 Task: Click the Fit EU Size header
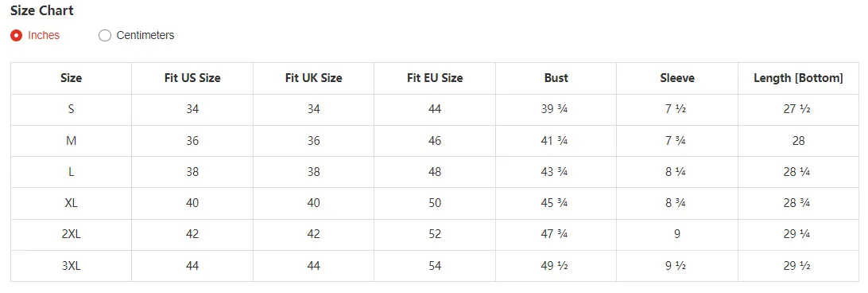click(x=435, y=78)
